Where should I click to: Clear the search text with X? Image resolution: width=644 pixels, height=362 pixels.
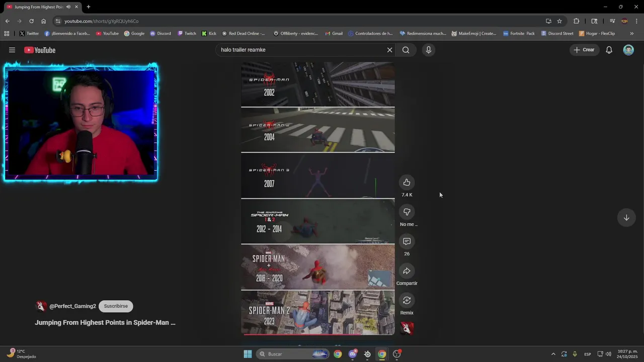pyautogui.click(x=389, y=50)
